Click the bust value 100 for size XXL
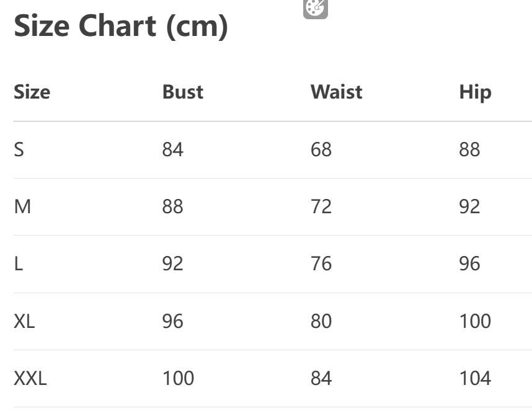 [x=178, y=378]
